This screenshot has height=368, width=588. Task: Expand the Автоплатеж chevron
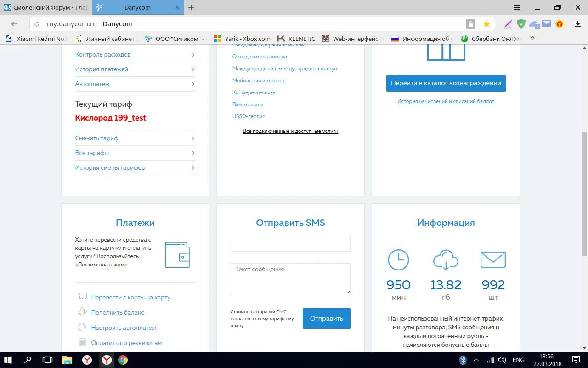click(x=193, y=84)
